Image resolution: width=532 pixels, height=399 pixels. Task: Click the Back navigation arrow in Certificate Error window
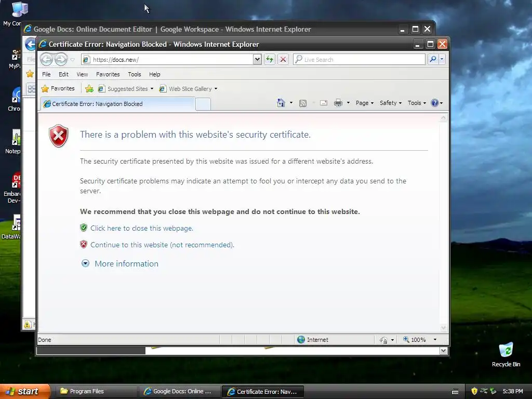(x=46, y=60)
